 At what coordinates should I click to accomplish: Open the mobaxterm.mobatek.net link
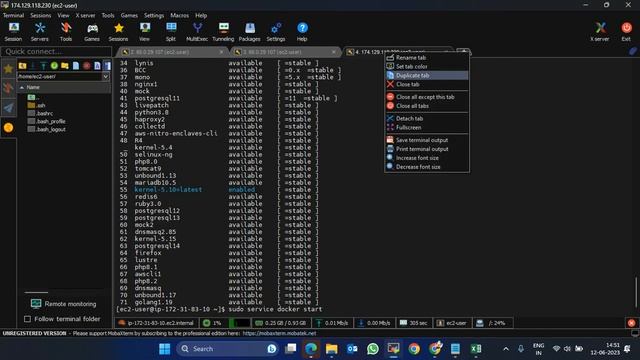279,333
